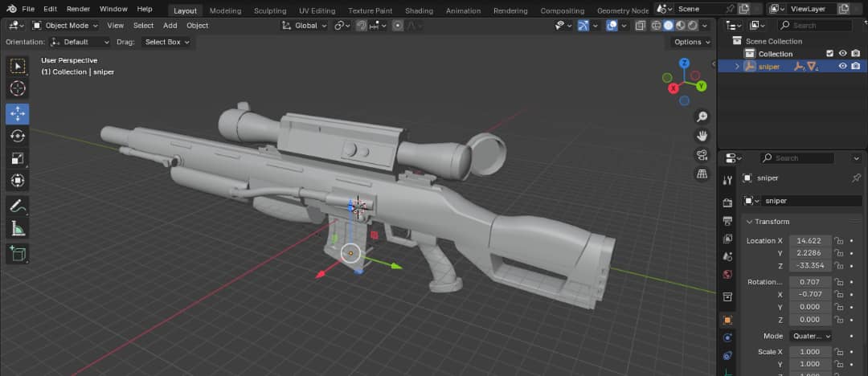Toggle X-ray mode
This screenshot has width=868, height=376.
(x=641, y=26)
